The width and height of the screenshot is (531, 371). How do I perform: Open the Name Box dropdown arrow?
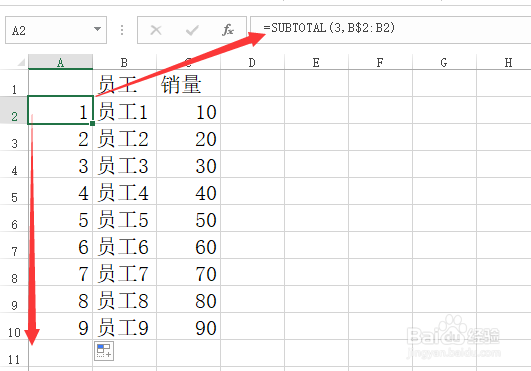pos(97,29)
